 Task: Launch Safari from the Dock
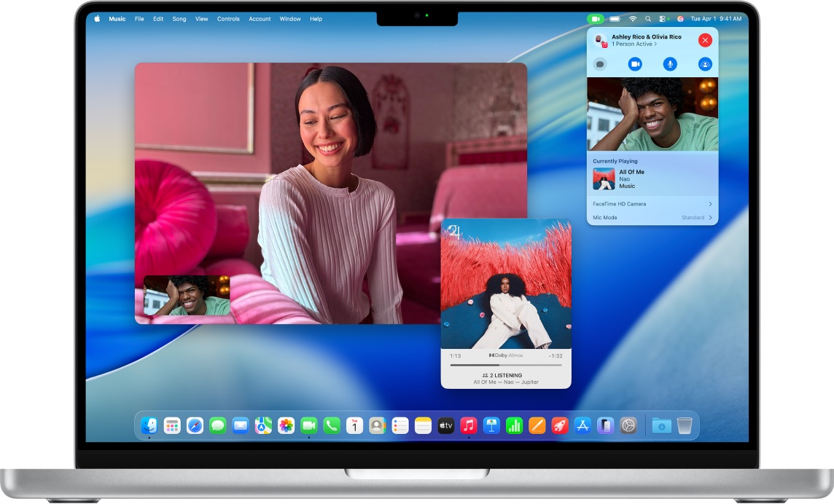195,425
